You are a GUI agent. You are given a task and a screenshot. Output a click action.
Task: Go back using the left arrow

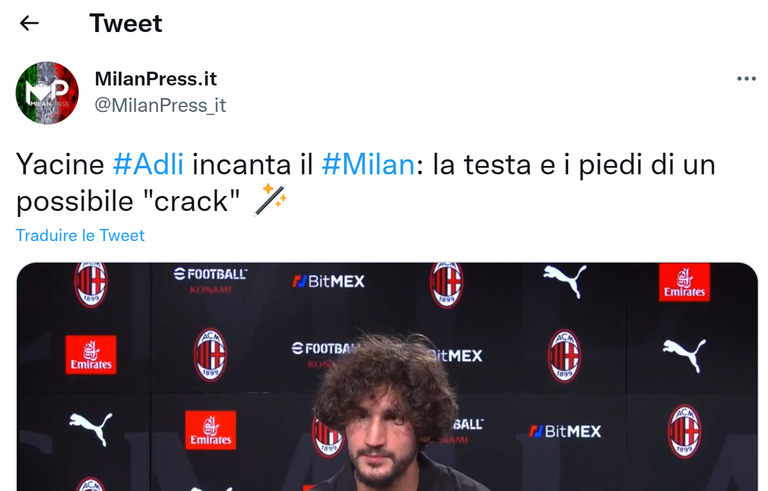(x=29, y=23)
